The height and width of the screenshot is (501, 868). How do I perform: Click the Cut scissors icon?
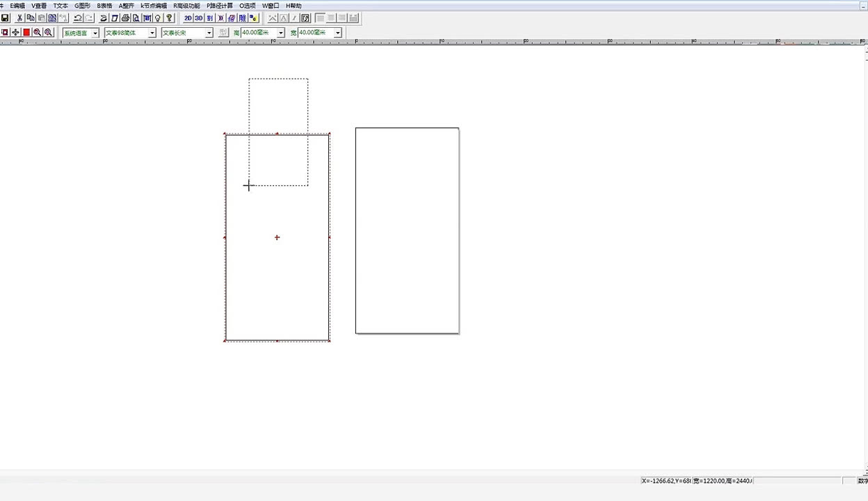[x=19, y=18]
